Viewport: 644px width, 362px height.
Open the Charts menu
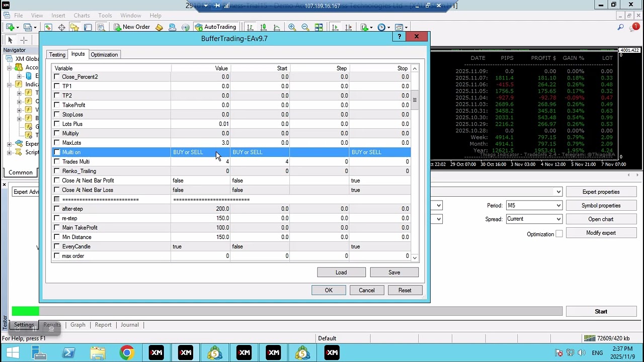[82, 16]
